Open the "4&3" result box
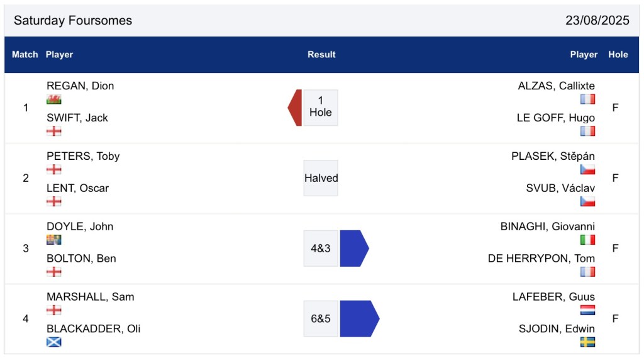This screenshot has height=358, width=644. pos(321,249)
